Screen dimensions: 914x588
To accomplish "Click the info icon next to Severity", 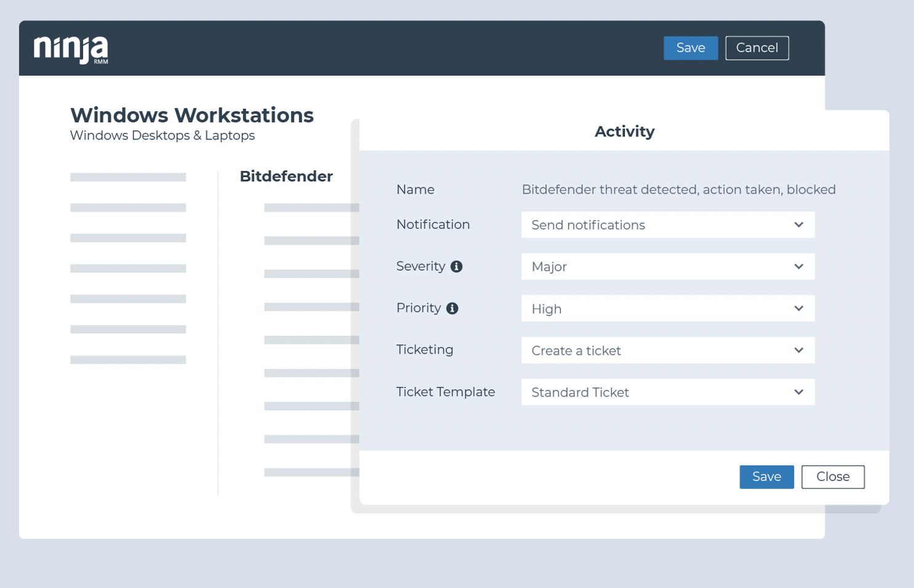I will click(x=456, y=266).
